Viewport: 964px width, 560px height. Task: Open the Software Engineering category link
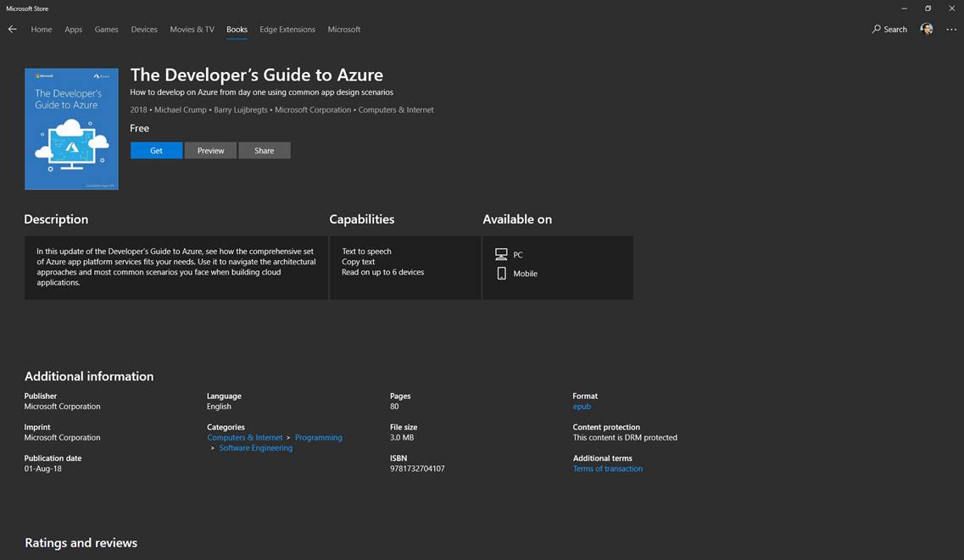click(255, 448)
